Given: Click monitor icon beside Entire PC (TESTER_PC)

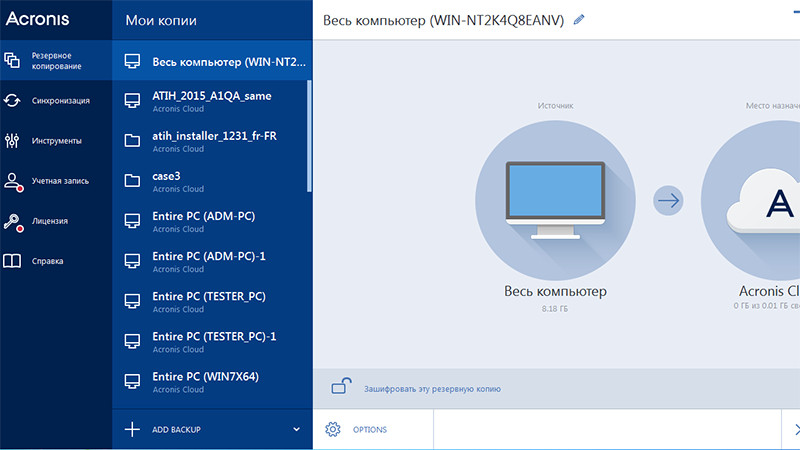Looking at the screenshot, I should coord(132,301).
